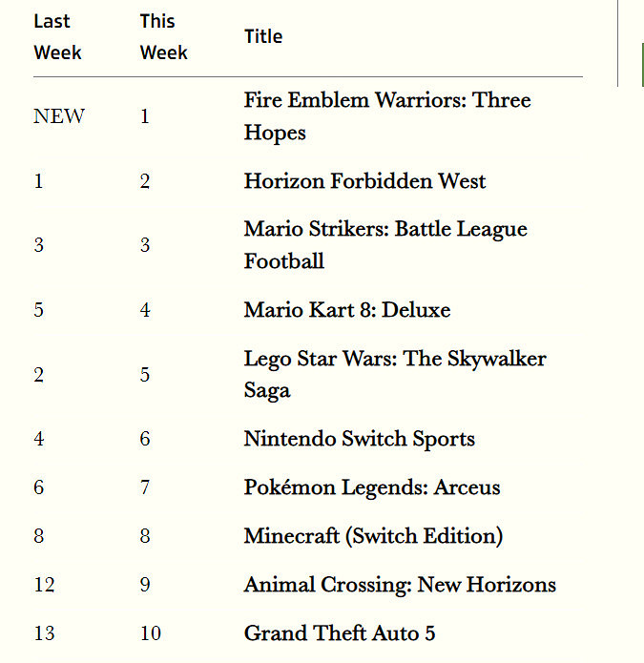
Task: Click Lego Star Wars: The Skywalker Saga
Action: [394, 374]
